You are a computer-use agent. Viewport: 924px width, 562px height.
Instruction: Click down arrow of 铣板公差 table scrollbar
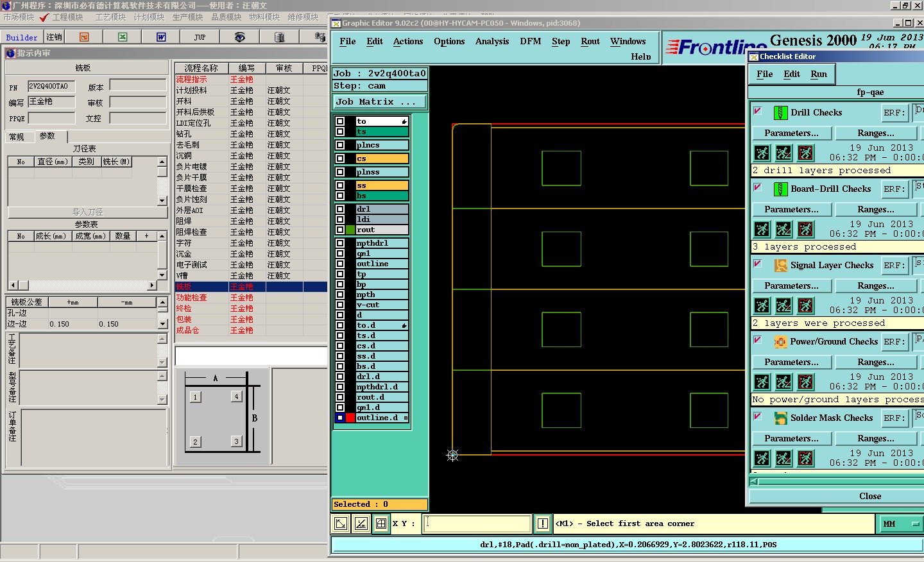pyautogui.click(x=162, y=325)
